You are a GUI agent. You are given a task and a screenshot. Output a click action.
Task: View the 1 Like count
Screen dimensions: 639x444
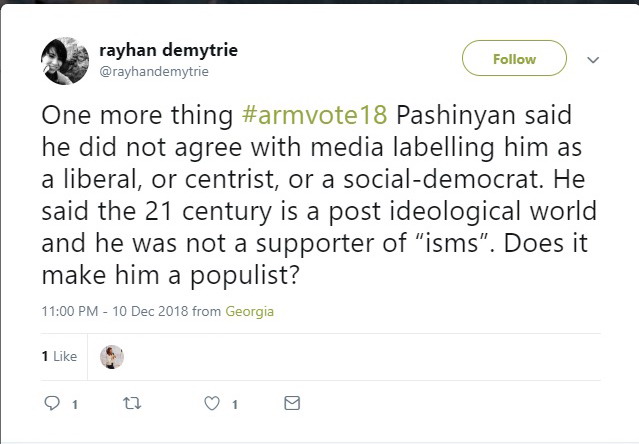(x=59, y=356)
